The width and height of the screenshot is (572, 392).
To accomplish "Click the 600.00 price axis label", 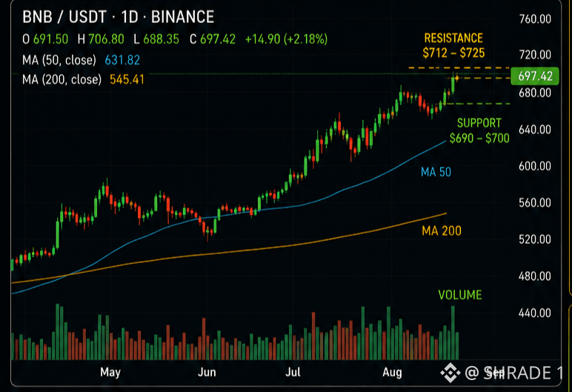I will coord(535,166).
